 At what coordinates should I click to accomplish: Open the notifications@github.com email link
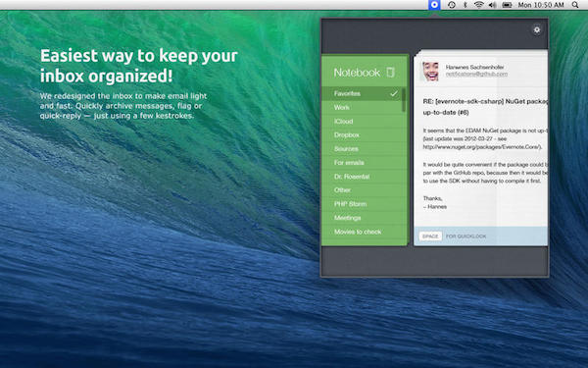tap(476, 74)
